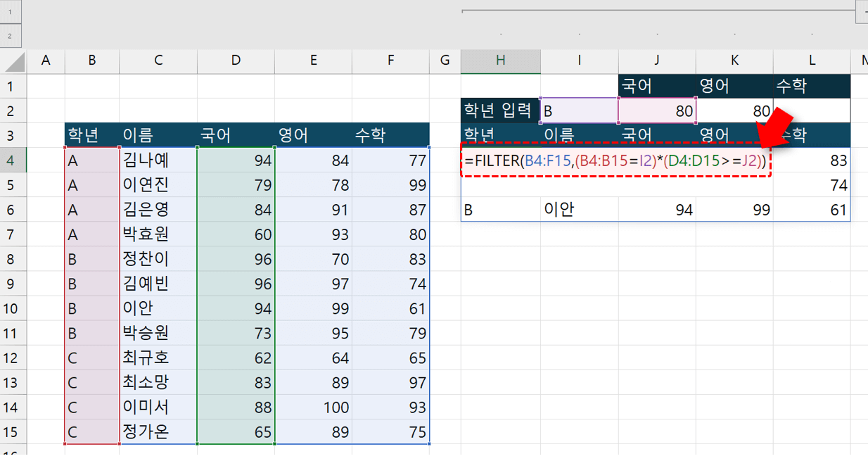Click 영어 header in the filter results table
This screenshot has height=461, width=868.
tap(734, 135)
